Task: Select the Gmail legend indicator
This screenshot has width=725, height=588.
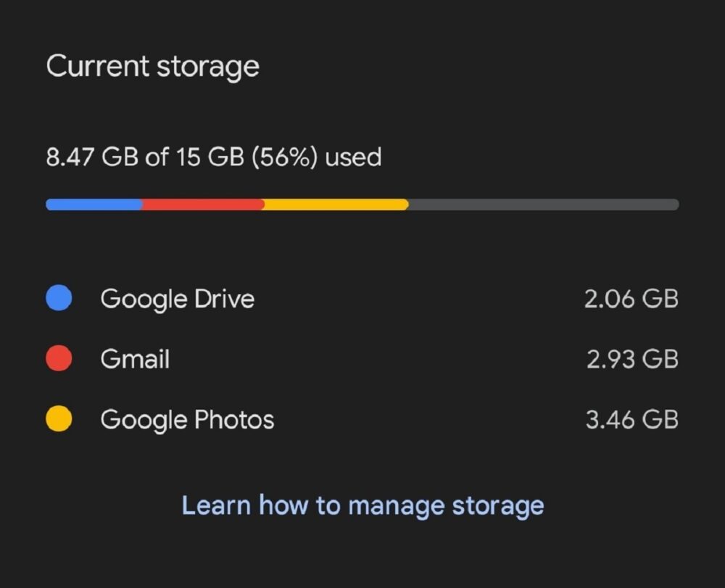Action: (58, 359)
